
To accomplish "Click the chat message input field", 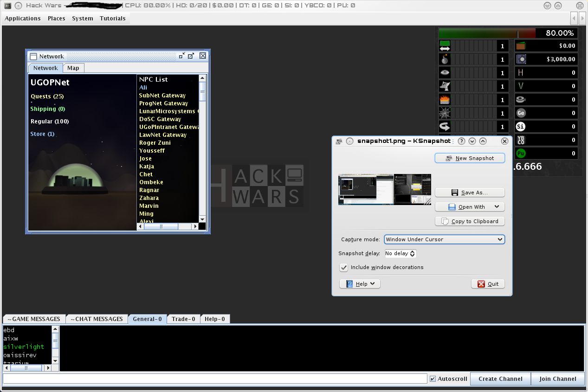I will [x=215, y=379].
